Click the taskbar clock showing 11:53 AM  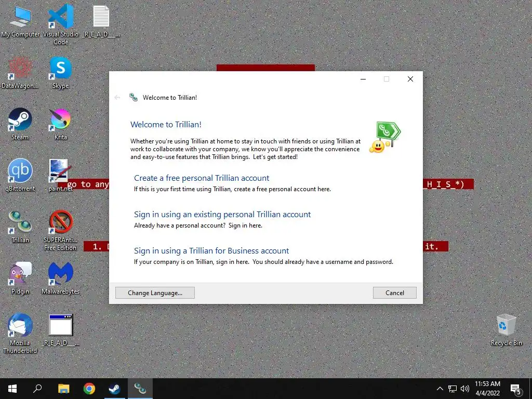coord(487,389)
